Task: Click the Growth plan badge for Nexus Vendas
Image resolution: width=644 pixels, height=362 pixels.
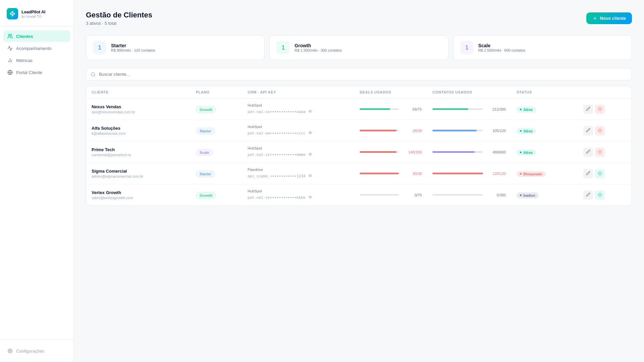Action: 206,110
